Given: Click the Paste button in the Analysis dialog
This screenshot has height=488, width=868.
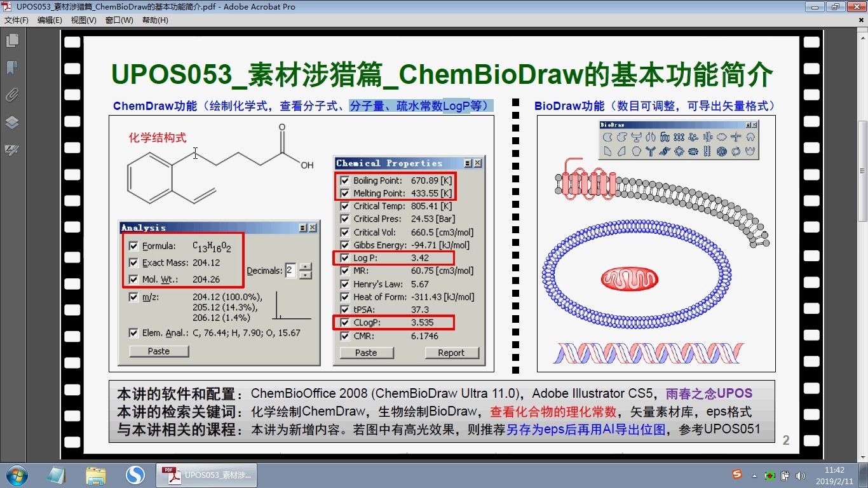Looking at the screenshot, I should coord(158,351).
